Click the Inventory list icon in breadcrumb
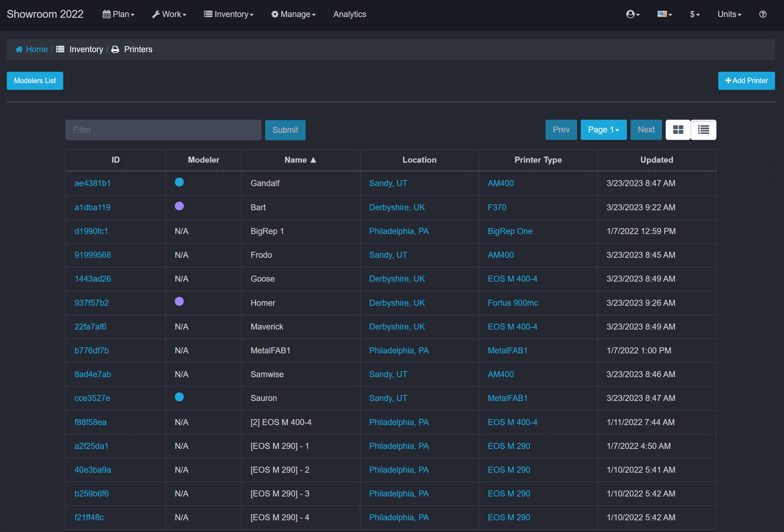Screen dimensions: 784x532 point(60,49)
